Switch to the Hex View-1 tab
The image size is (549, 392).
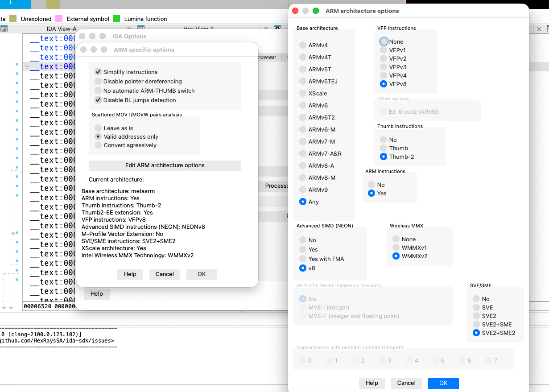point(198,29)
